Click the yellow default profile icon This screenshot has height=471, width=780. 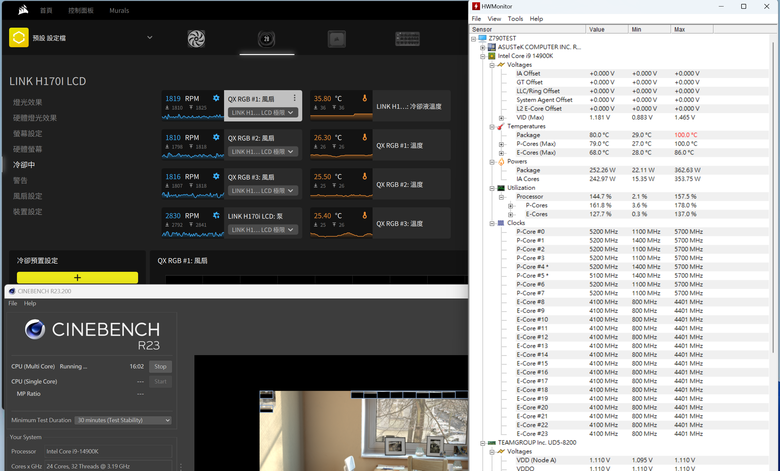pyautogui.click(x=18, y=38)
